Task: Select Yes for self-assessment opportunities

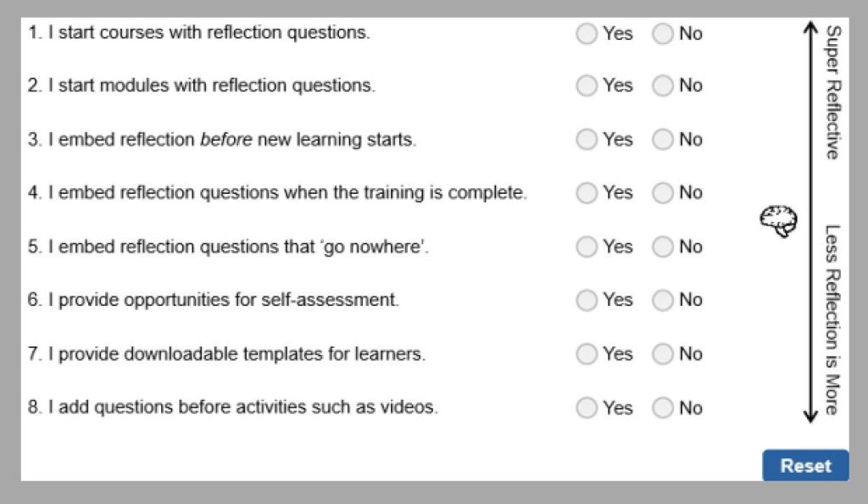Action: click(x=587, y=300)
